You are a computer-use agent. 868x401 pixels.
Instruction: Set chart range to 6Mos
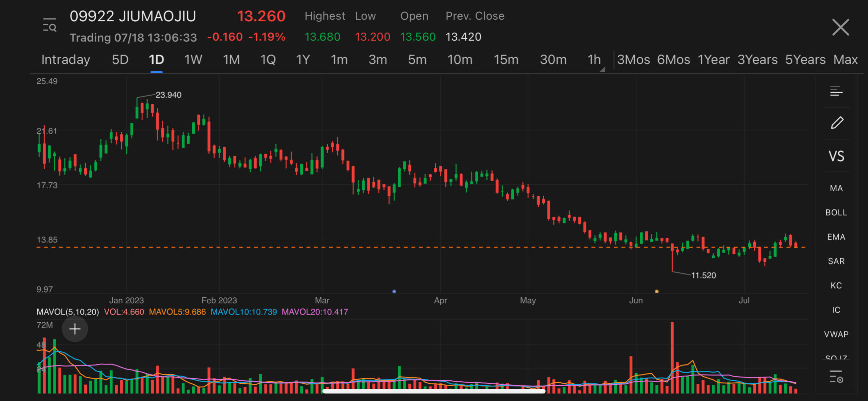[673, 60]
